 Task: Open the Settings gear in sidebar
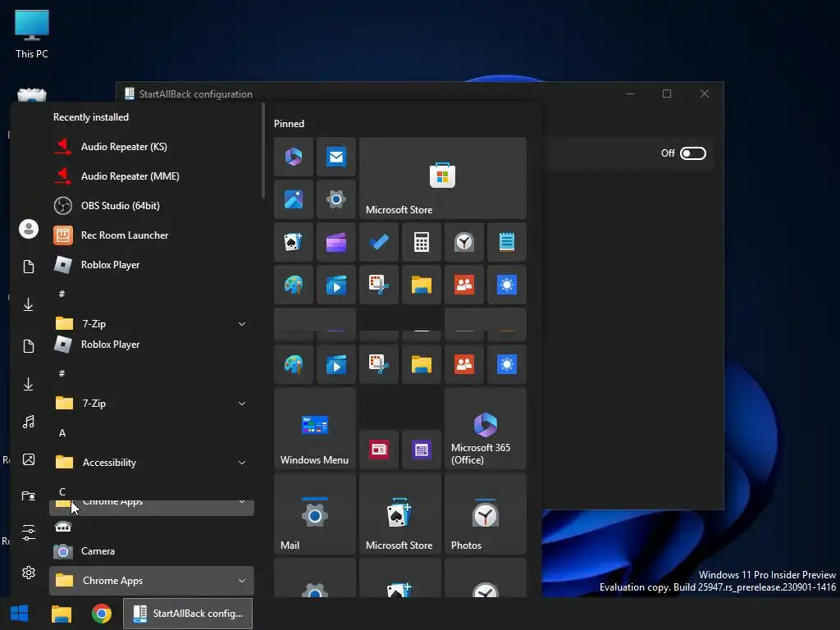29,573
